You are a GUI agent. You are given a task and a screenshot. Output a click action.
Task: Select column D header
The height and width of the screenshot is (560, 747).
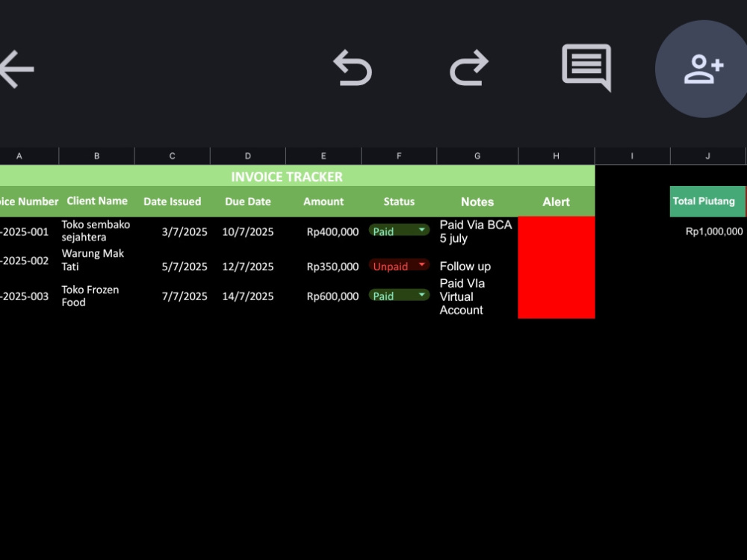(x=248, y=156)
